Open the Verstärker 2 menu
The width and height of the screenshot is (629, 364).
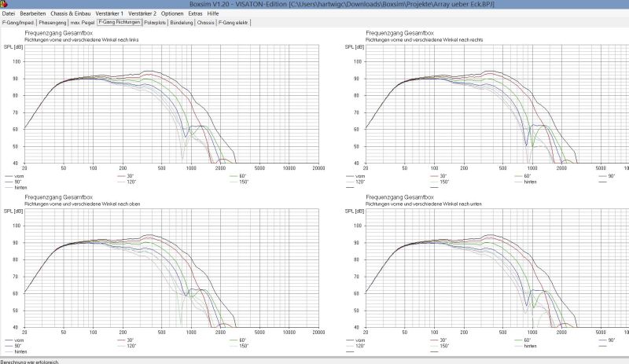point(142,13)
